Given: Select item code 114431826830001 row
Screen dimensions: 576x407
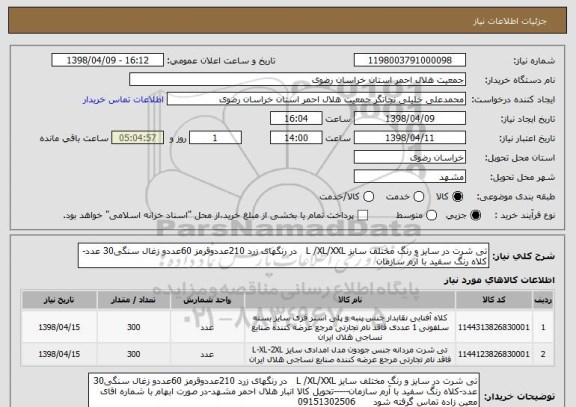Looking at the screenshot, I should (x=287, y=327).
